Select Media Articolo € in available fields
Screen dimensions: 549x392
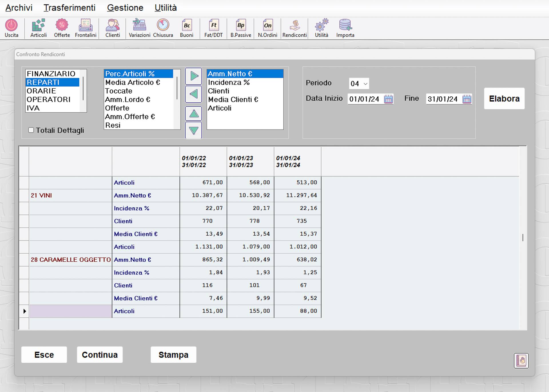pos(139,82)
